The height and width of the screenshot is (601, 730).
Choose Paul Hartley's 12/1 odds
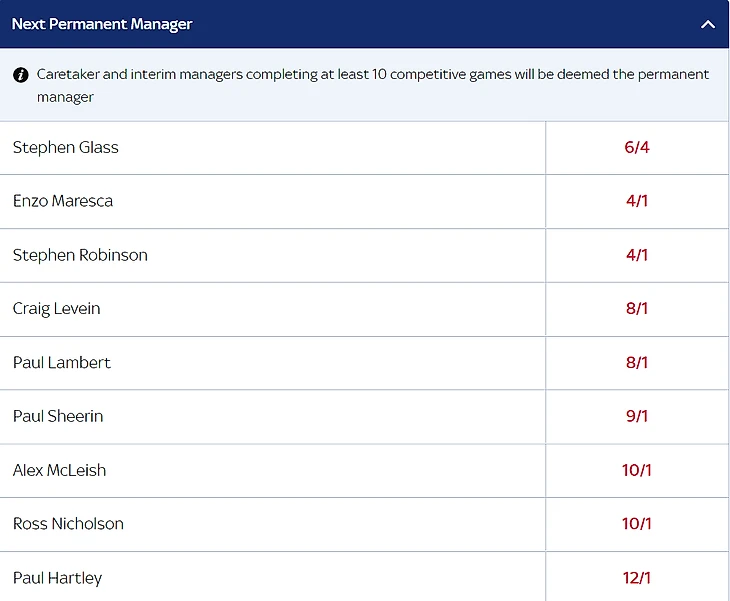point(637,578)
